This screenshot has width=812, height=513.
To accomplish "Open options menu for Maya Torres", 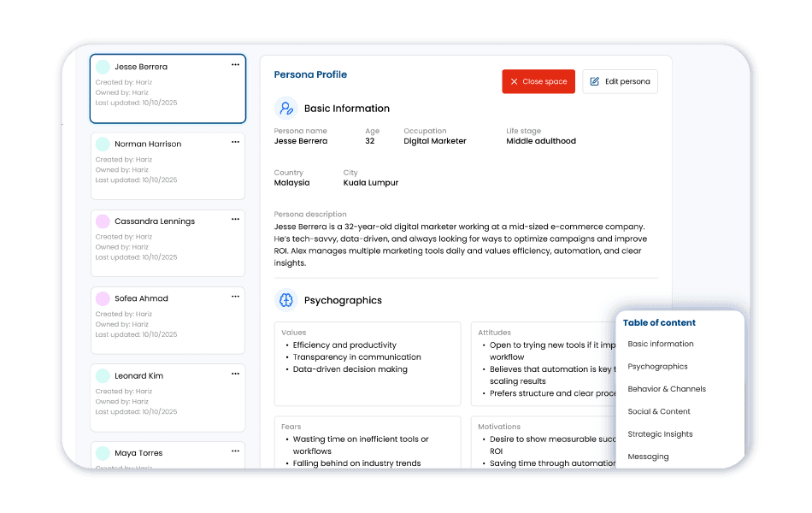I will [236, 451].
